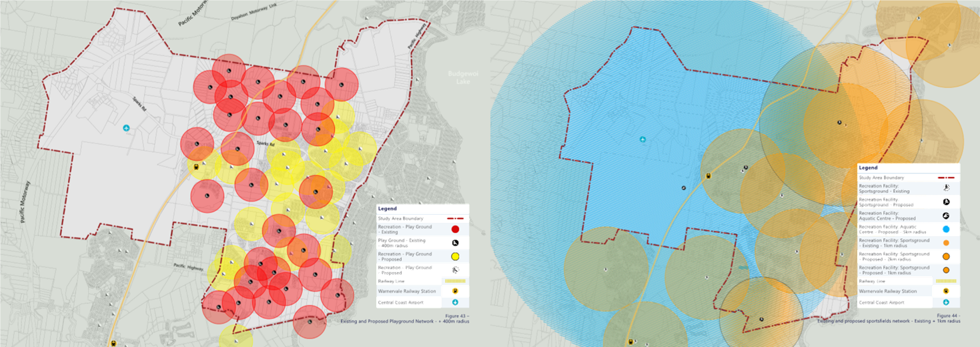Click Legend heading on Figure 43 map
Viewport: 980px width, 347px height.
[x=388, y=209]
